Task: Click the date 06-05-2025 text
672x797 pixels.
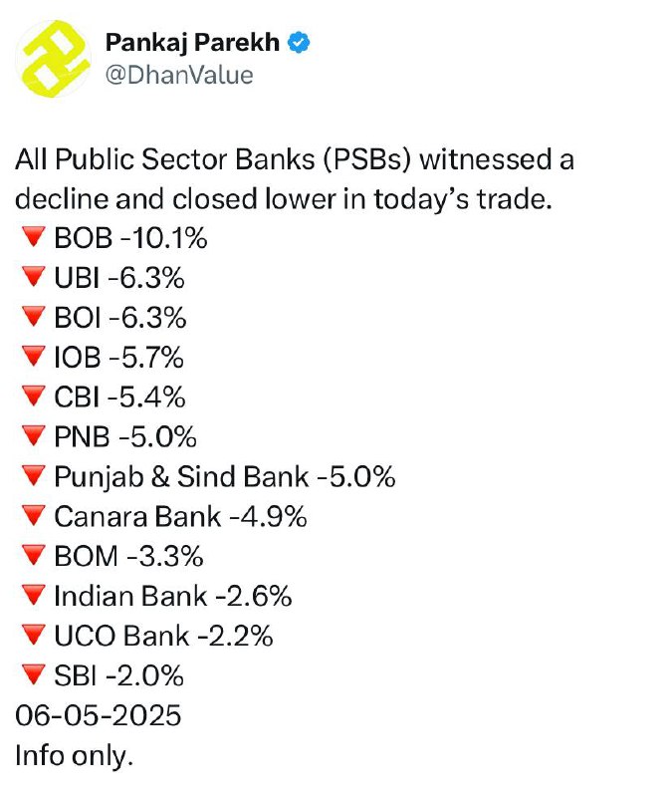Action: (x=98, y=715)
